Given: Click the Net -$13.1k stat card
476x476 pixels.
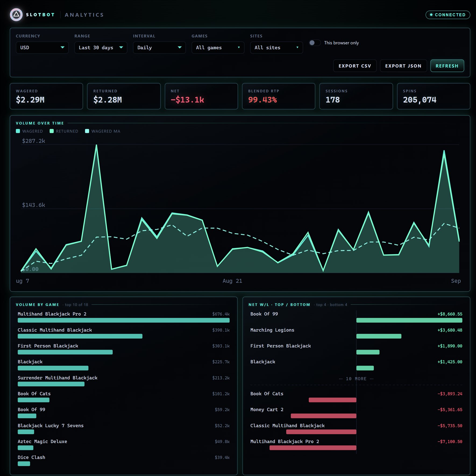Looking at the screenshot, I should [x=201, y=96].
